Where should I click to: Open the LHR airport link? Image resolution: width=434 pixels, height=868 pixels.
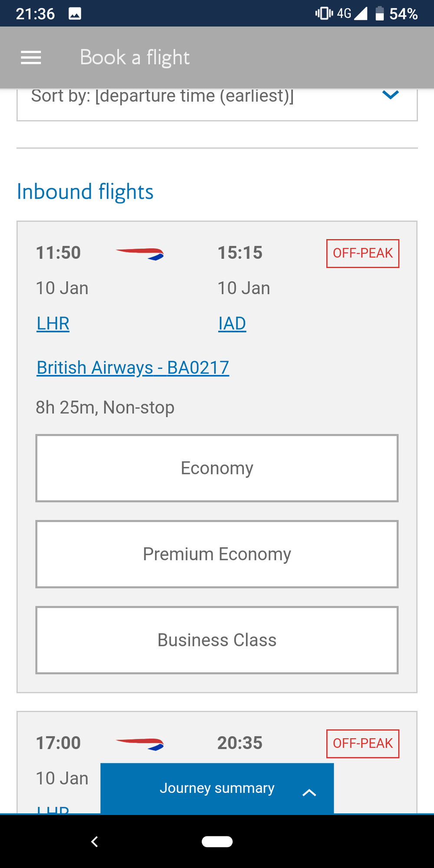pyautogui.click(x=53, y=324)
